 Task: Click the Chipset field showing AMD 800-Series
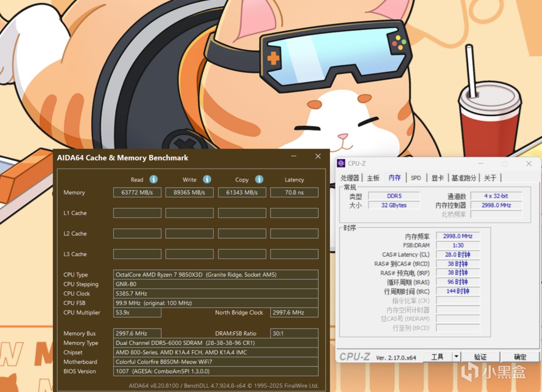coord(216,352)
